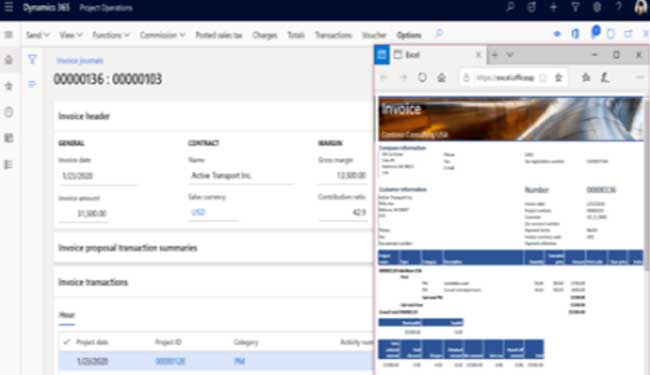Collapse the Invoice header section
The width and height of the screenshot is (650, 375).
point(84,116)
